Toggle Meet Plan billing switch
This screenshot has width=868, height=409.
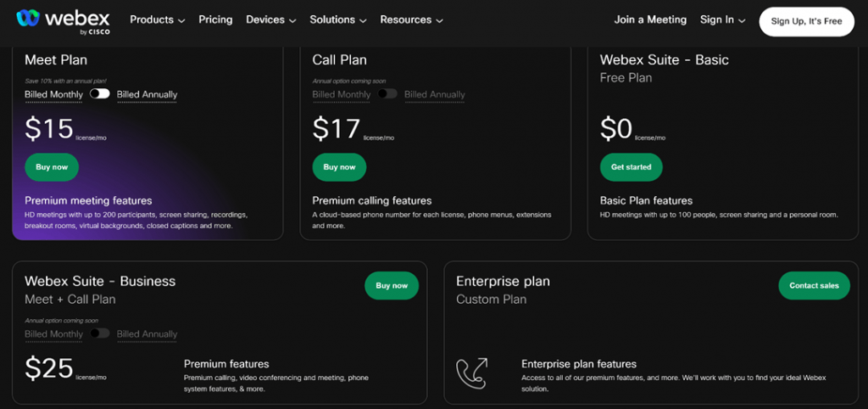(x=100, y=94)
